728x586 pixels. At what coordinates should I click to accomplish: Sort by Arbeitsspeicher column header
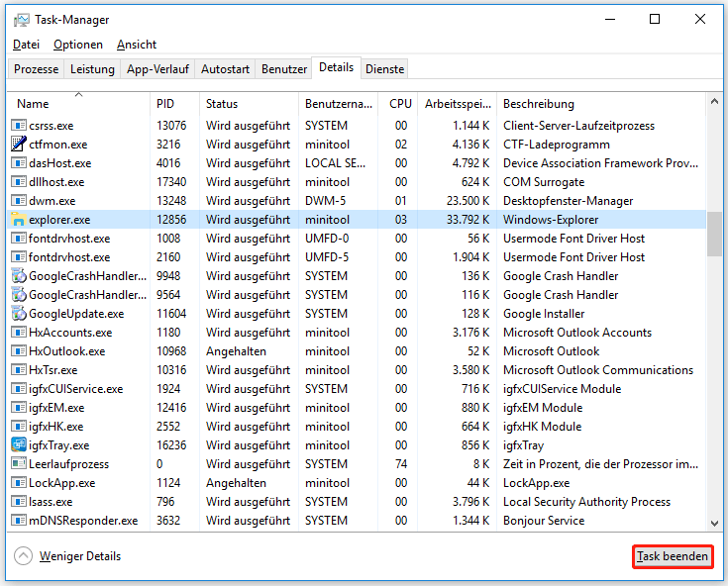457,104
